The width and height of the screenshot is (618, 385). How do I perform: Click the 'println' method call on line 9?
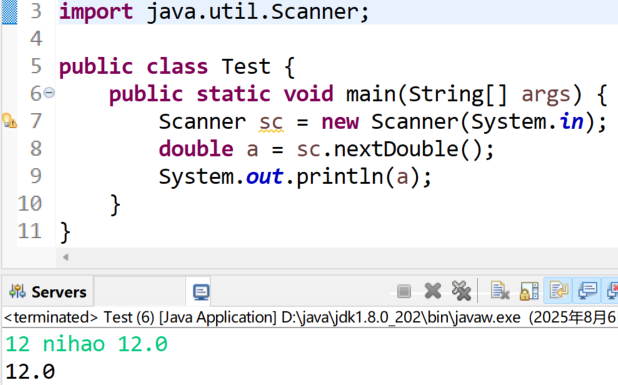tap(340, 177)
